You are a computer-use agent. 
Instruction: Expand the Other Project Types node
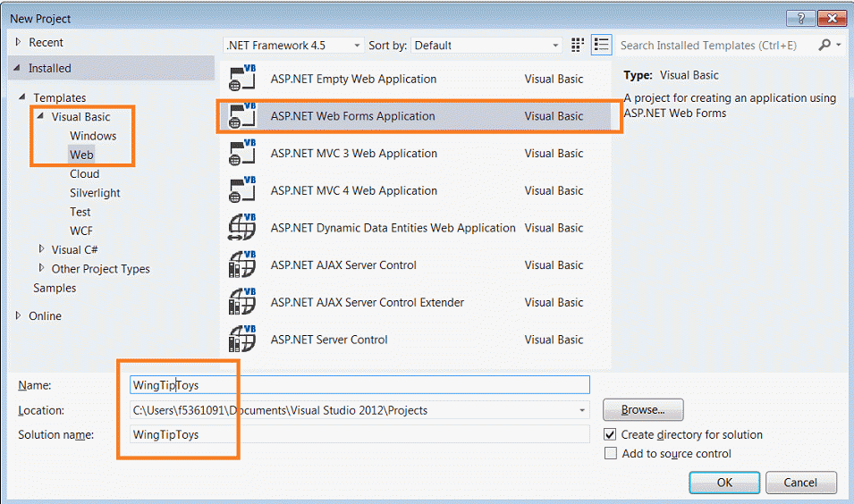(41, 268)
